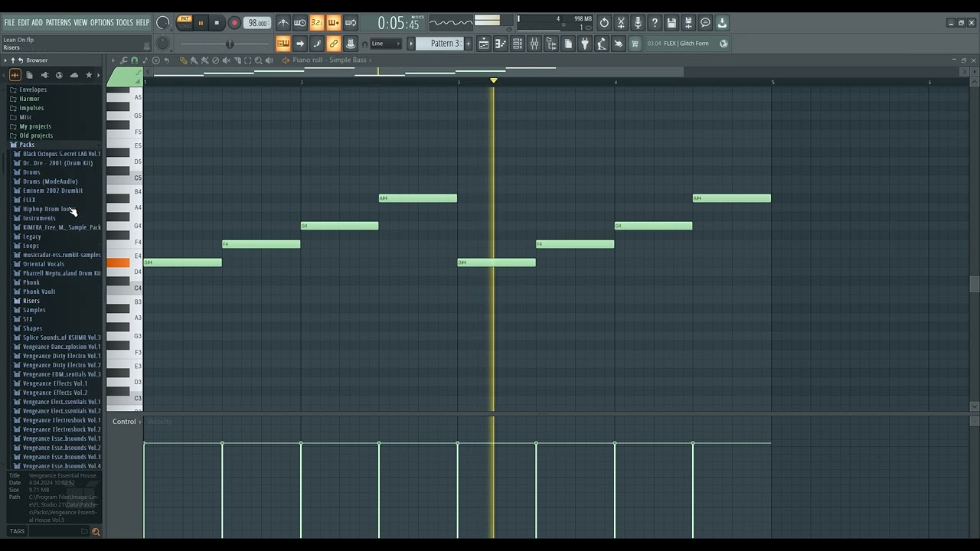The height and width of the screenshot is (551, 980).
Task: Open the channel rack icon
Action: pos(518,44)
